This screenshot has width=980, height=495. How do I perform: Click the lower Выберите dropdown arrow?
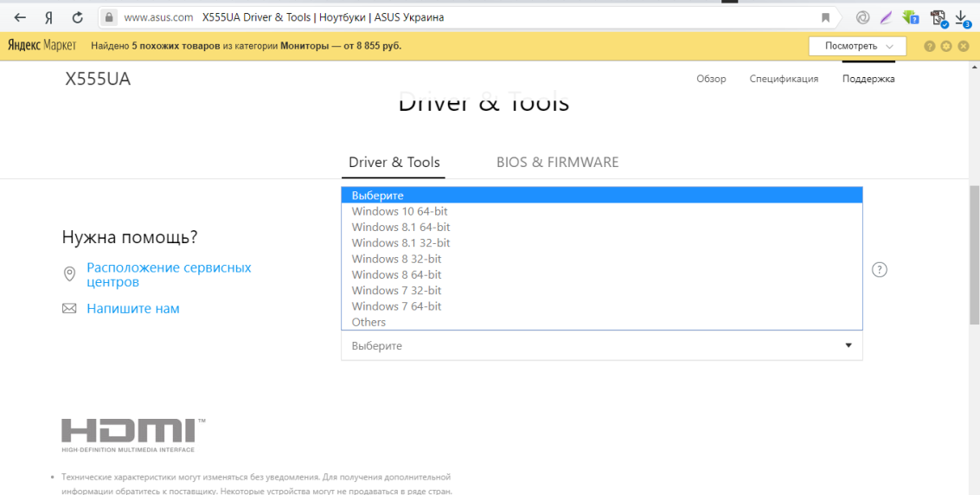coord(849,345)
